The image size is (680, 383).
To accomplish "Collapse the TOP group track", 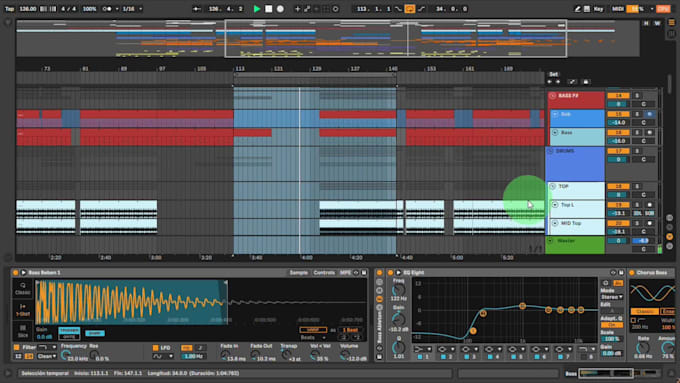I will (552, 187).
